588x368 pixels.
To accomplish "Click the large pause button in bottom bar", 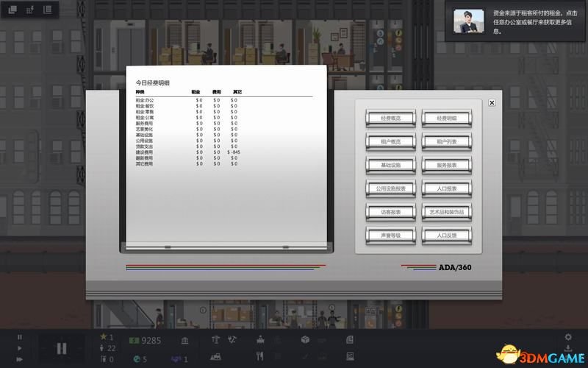I will click(x=62, y=348).
